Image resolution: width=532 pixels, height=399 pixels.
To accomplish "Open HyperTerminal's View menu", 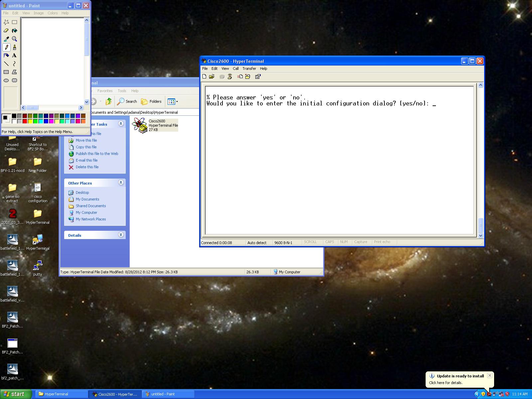I will pos(225,68).
